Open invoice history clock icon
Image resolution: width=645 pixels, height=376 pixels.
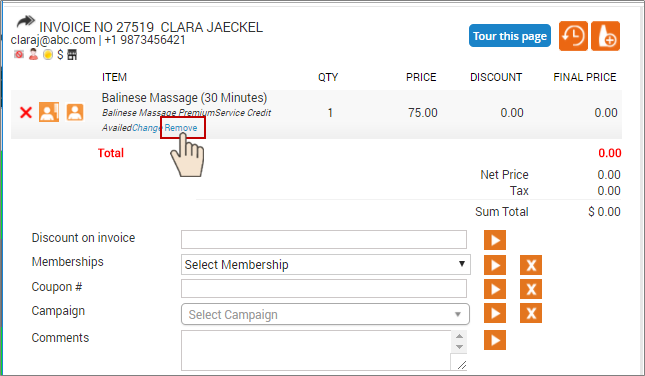click(573, 36)
